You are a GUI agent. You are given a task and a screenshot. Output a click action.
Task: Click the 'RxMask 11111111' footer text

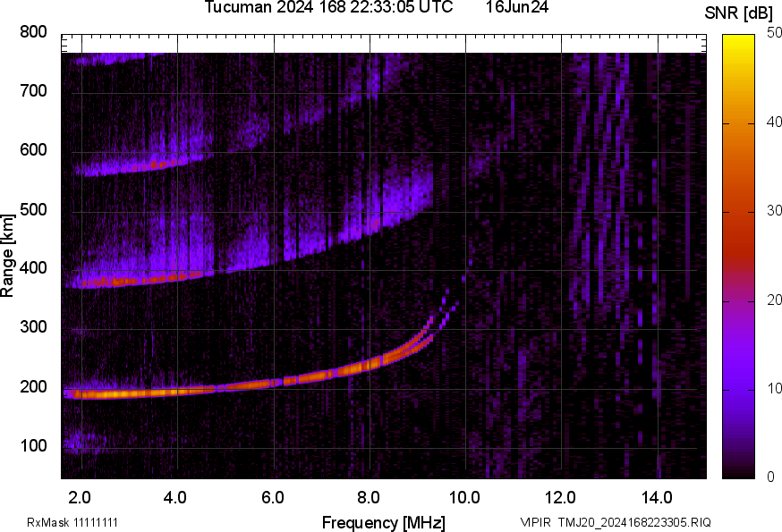(x=72, y=522)
